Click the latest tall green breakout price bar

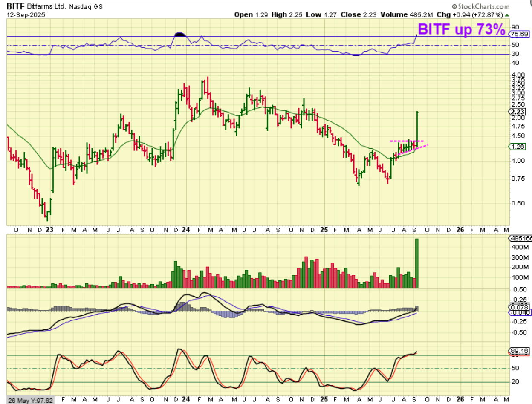coord(417,129)
